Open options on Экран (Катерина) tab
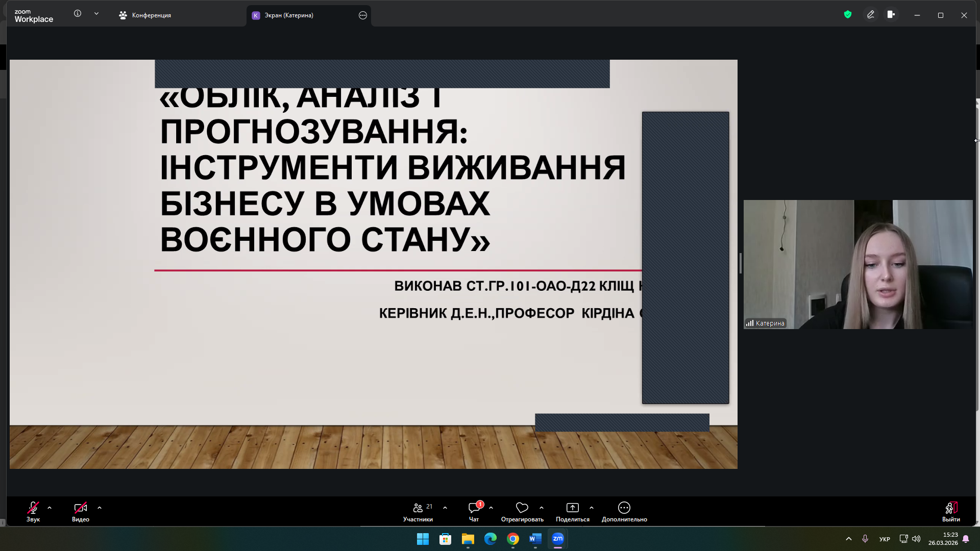The image size is (980, 551). [363, 15]
